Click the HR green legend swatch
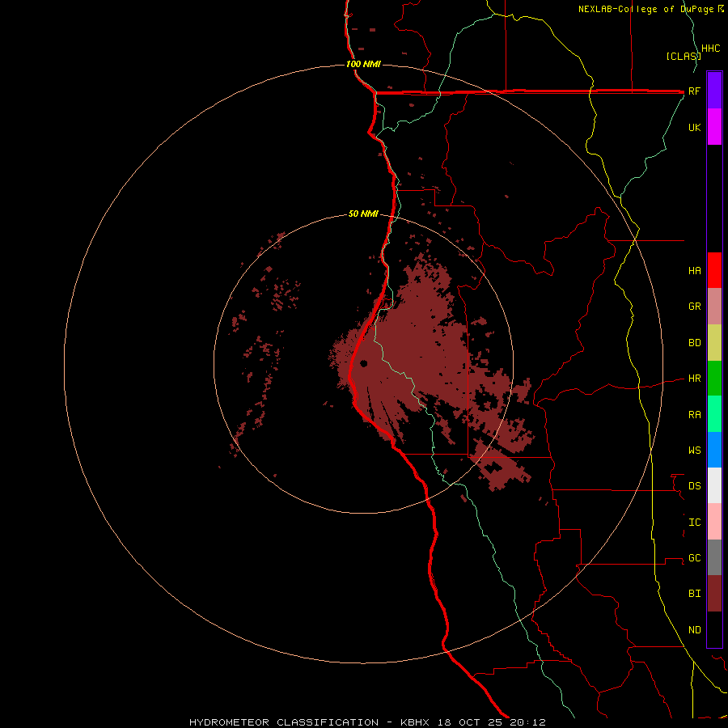The width and height of the screenshot is (728, 728). (x=714, y=379)
